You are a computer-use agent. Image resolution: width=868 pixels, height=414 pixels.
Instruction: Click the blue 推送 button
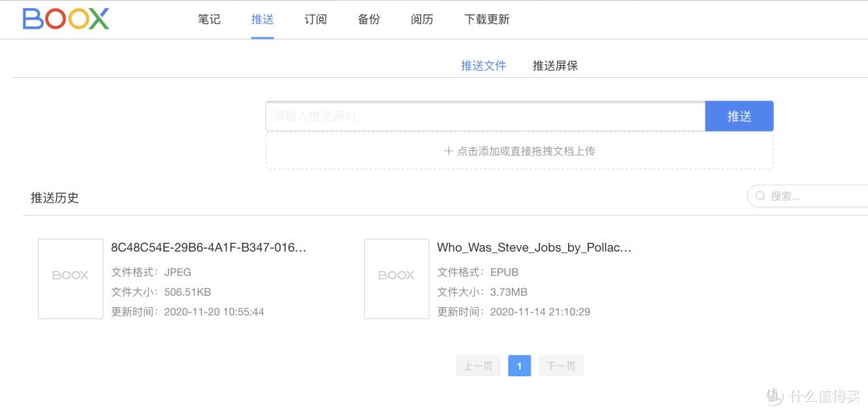coord(739,117)
